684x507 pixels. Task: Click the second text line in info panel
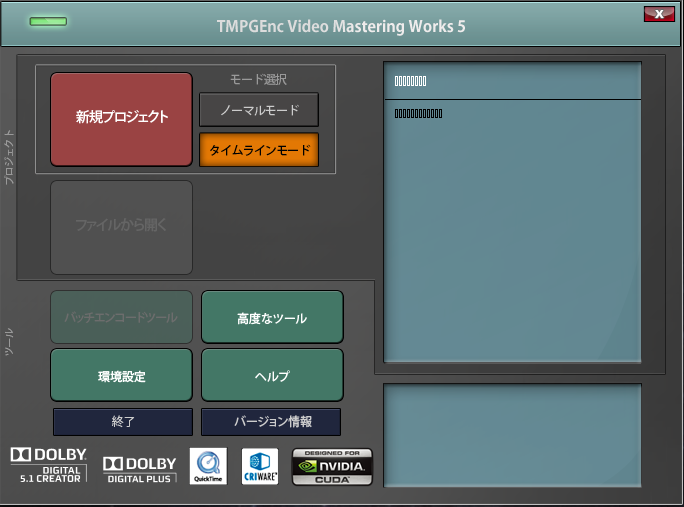click(418, 114)
